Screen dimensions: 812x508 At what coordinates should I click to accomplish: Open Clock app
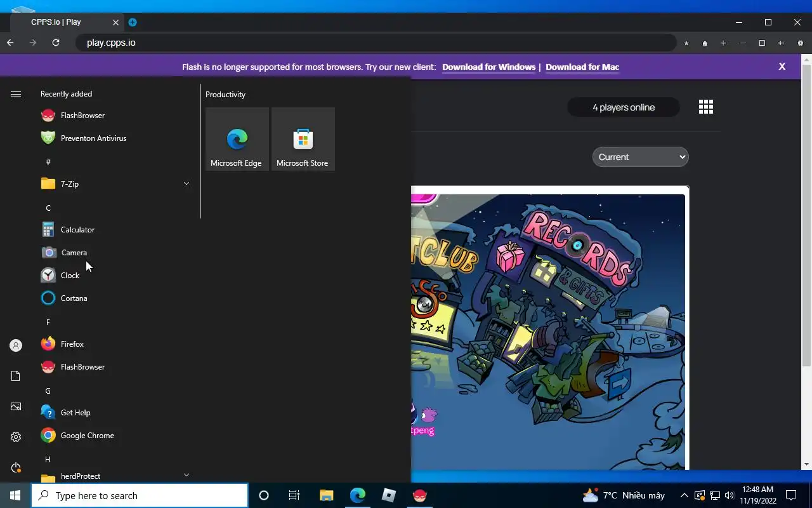114,276
